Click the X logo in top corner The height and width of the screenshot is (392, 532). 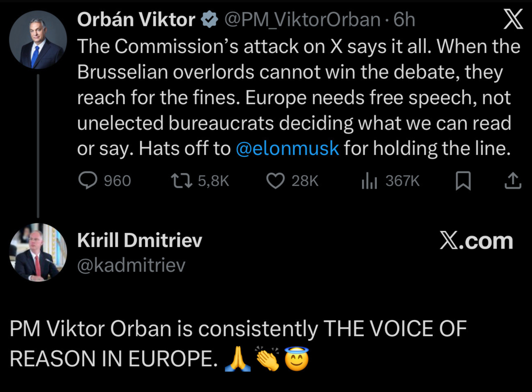coord(513,19)
